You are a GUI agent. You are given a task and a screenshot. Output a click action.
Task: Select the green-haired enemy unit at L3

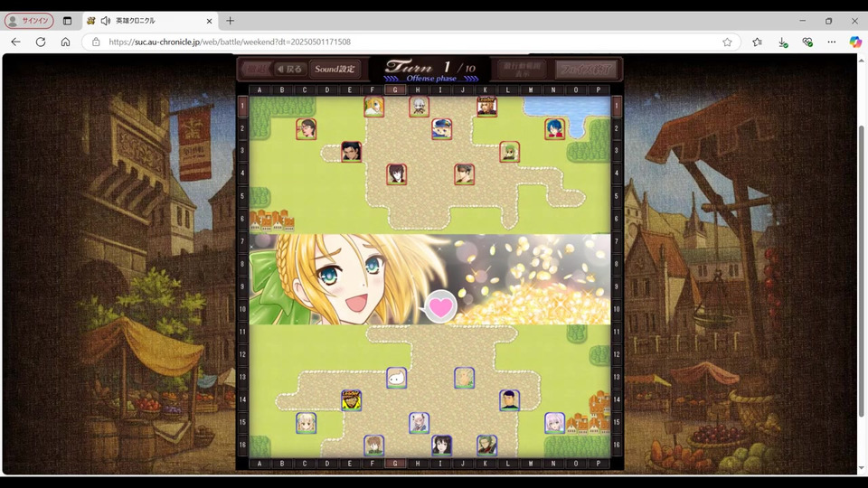point(509,152)
